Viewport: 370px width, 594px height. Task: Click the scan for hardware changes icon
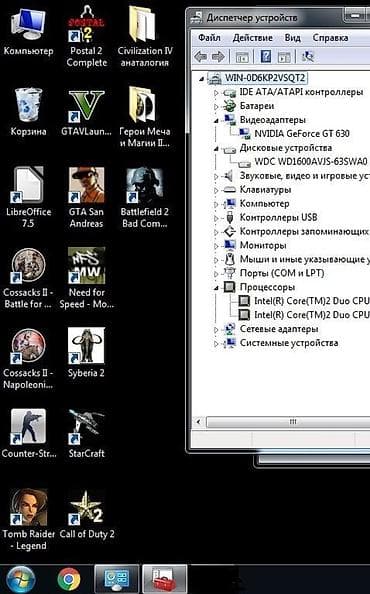(308, 57)
